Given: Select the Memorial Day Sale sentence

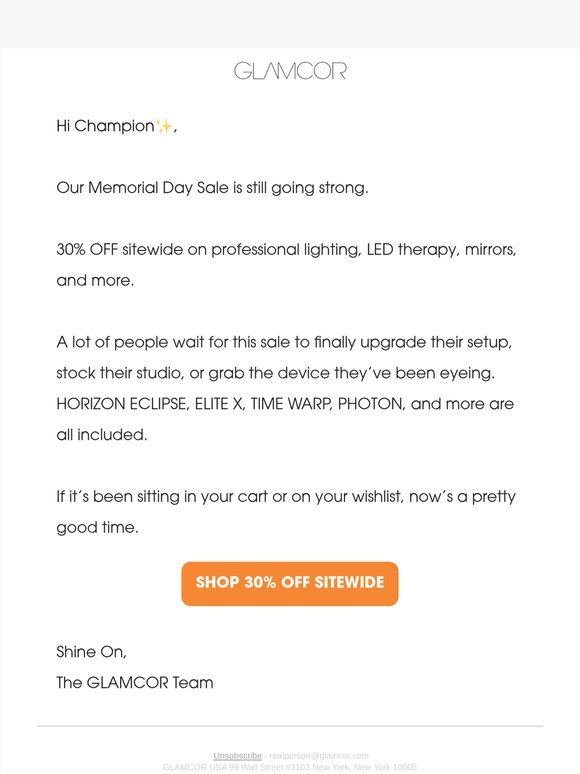Looking at the screenshot, I should tap(212, 188).
